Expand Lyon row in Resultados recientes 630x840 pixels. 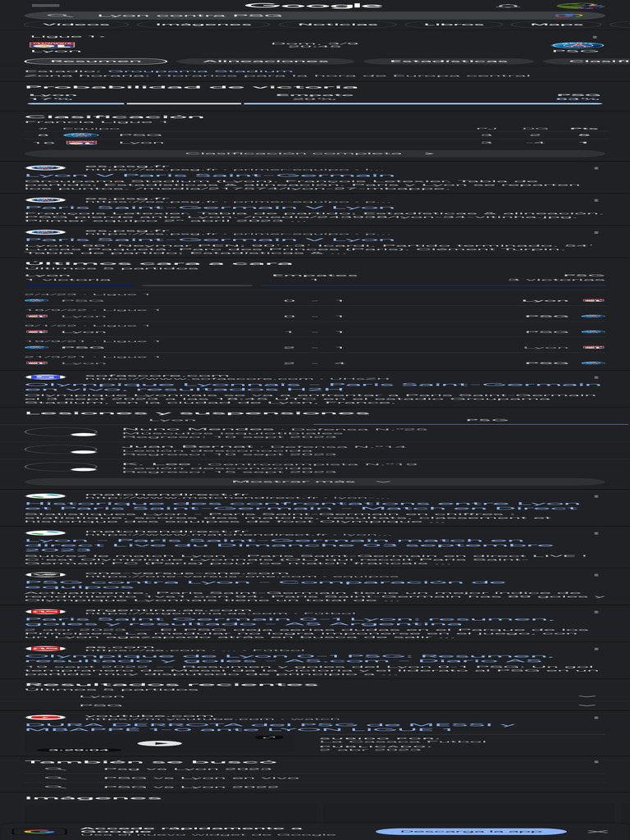315,696
